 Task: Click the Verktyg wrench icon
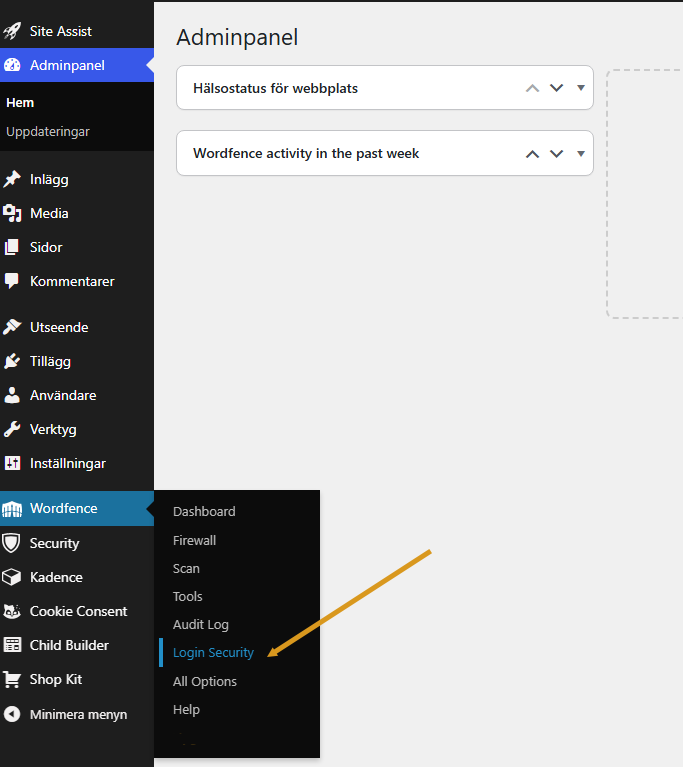pos(12,429)
